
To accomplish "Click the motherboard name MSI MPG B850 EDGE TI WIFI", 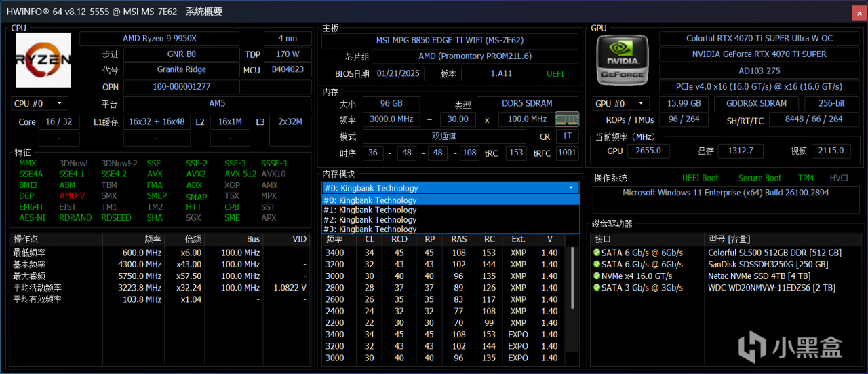I will pos(450,40).
